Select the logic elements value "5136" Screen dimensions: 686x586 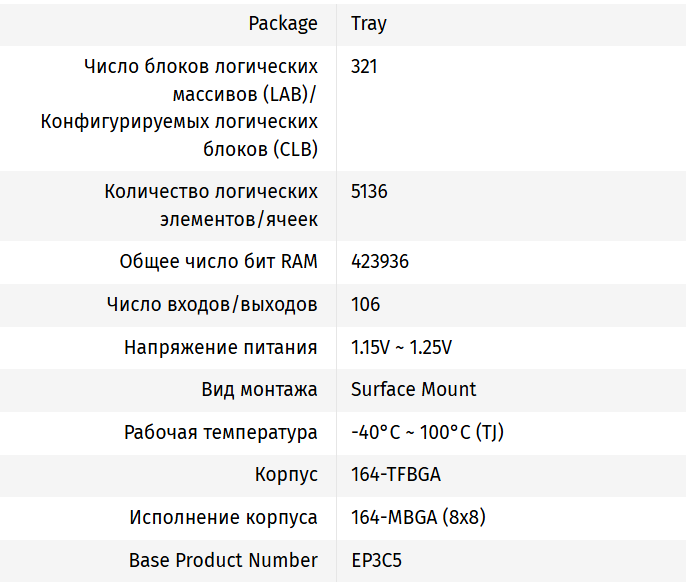click(369, 191)
